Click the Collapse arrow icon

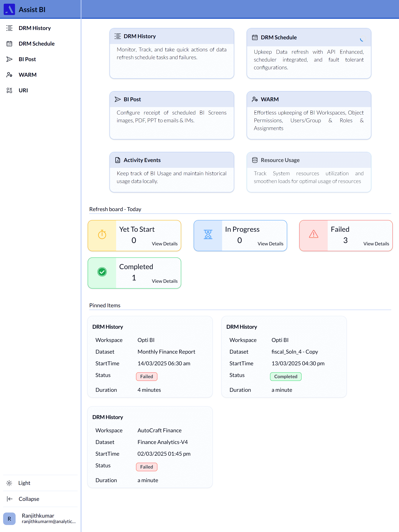[9, 499]
